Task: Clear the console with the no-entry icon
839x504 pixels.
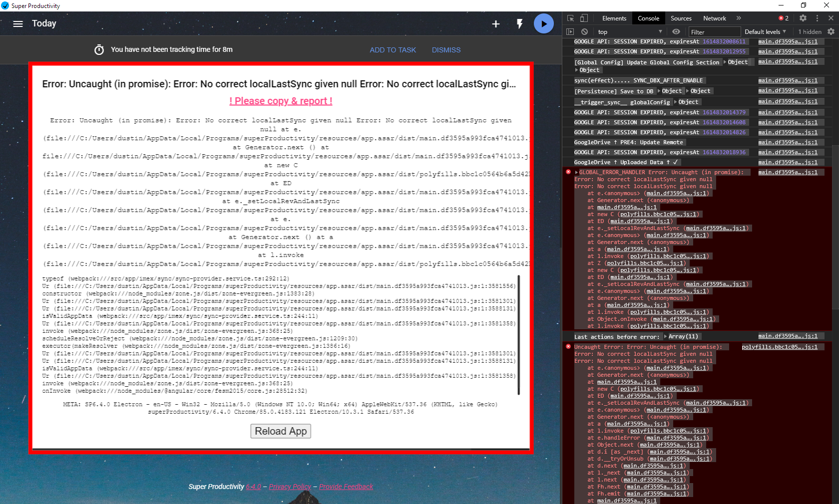Action: pos(584,31)
